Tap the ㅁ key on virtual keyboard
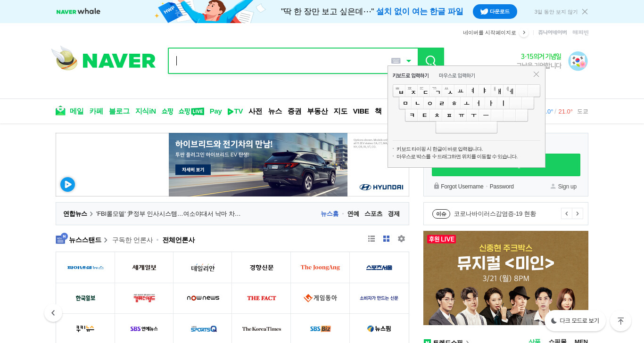This screenshot has width=644, height=343. pyautogui.click(x=405, y=103)
